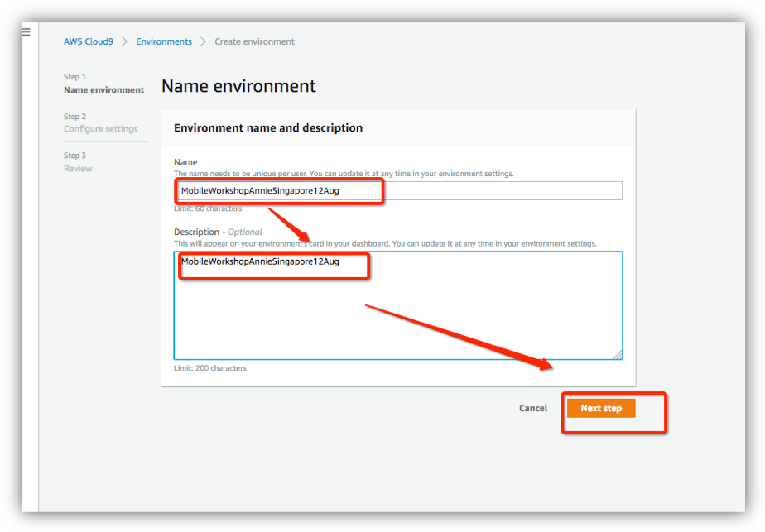This screenshot has width=765, height=532.
Task: Click inside the Description text area
Action: click(x=398, y=306)
